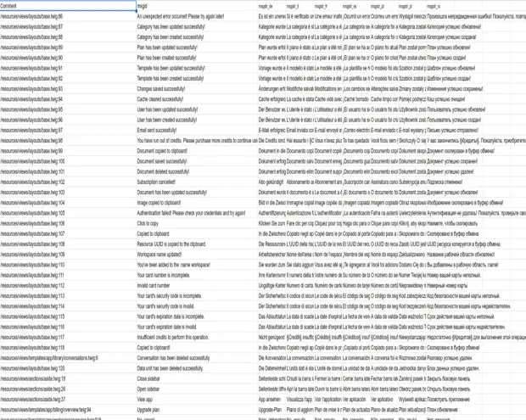Select the 'msgid' header cell
The height and width of the screenshot is (420, 526).
pos(197,6)
